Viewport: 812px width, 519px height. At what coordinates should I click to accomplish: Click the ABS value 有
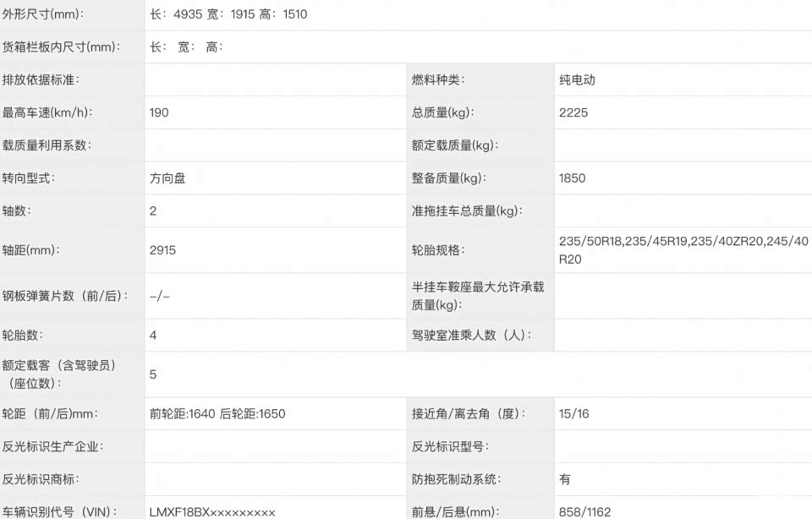pos(565,480)
